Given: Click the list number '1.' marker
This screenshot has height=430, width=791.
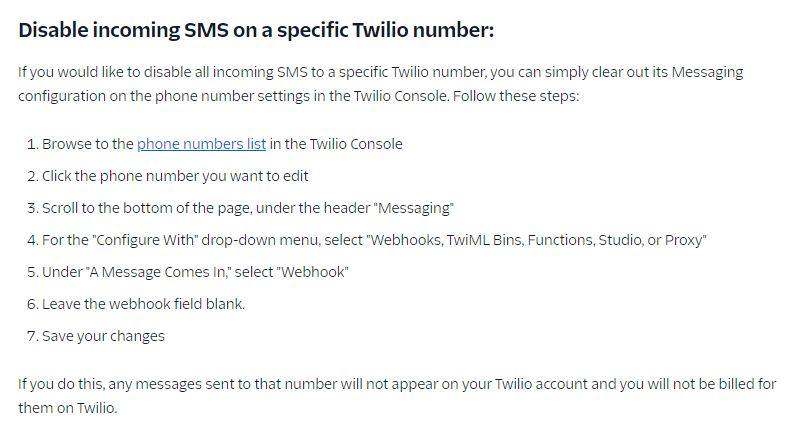Looking at the screenshot, I should click(33, 144).
